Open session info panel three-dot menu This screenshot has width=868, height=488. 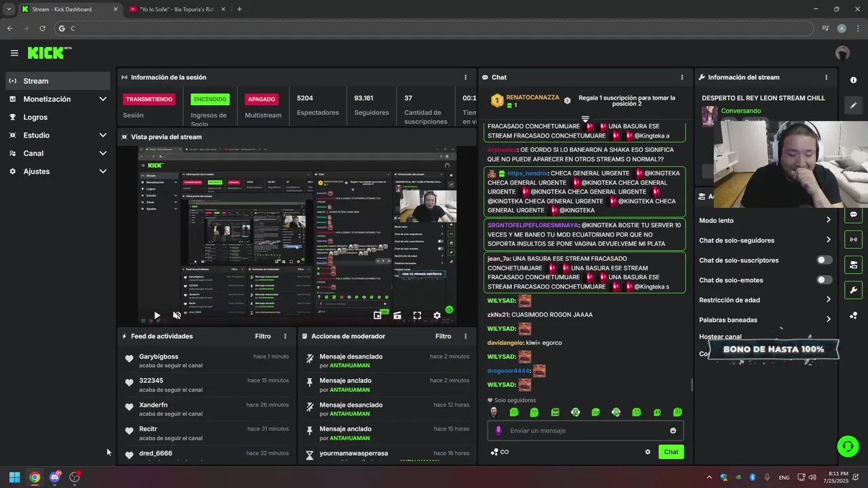point(465,77)
